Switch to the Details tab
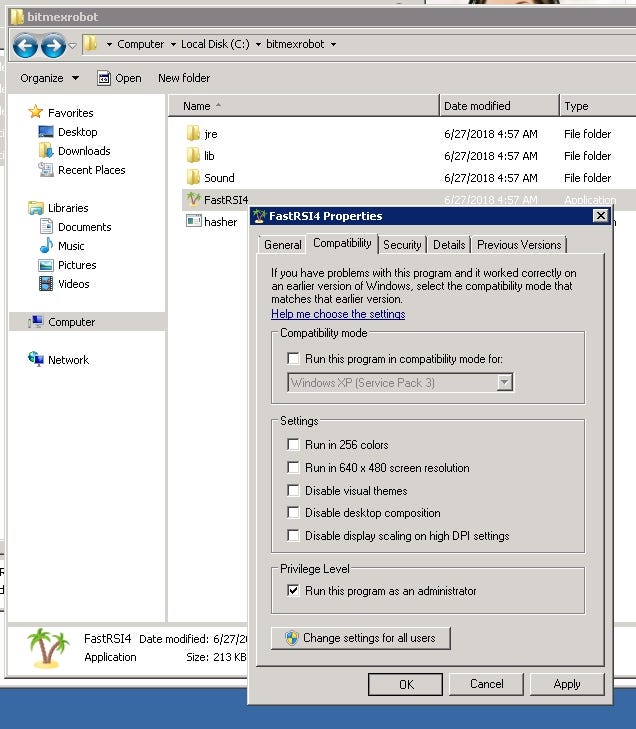Image resolution: width=636 pixels, height=729 pixels. point(449,245)
